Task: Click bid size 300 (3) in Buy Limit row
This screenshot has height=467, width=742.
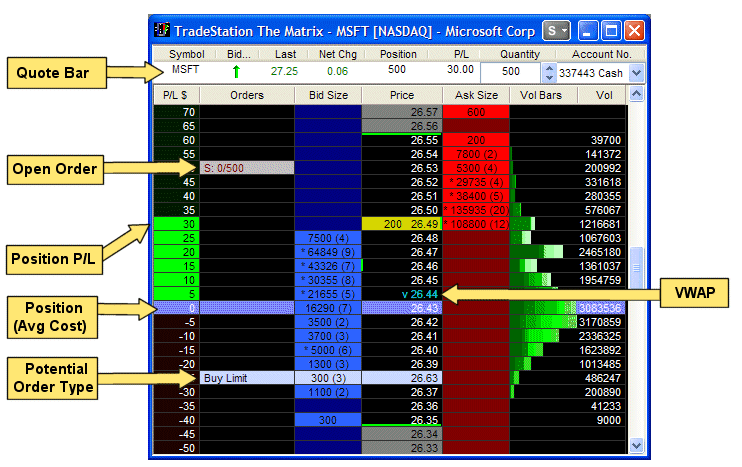Action: 328,378
